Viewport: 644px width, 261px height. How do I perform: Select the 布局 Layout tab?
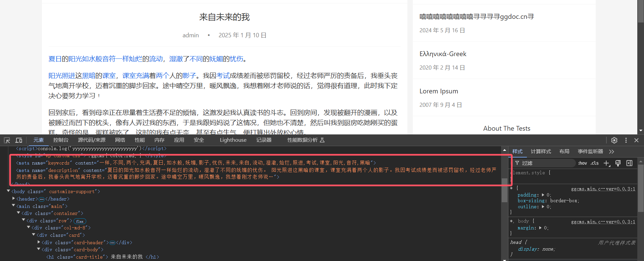pos(564,151)
